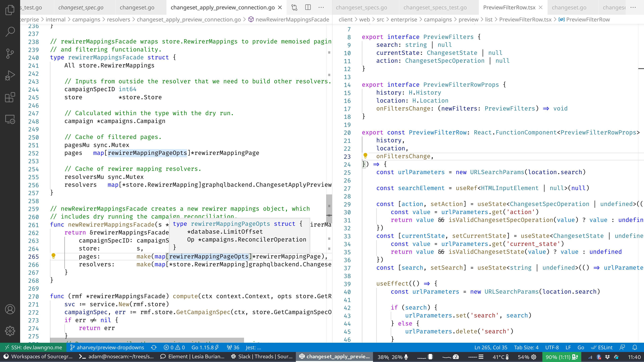This screenshot has height=362, width=644.
Task: Click line number 265 in left gutter
Action: click(x=34, y=257)
